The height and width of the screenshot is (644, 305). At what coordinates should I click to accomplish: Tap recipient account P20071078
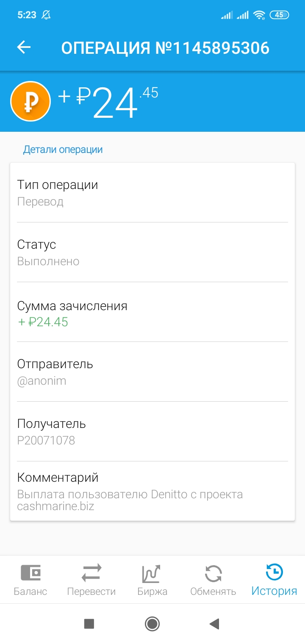click(x=46, y=441)
